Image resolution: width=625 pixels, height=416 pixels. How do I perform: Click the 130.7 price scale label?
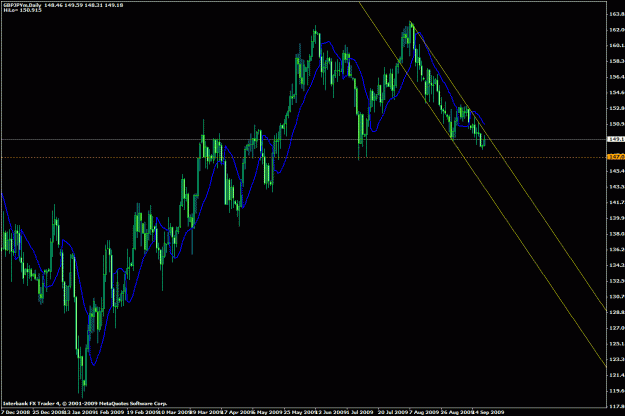pos(617,296)
